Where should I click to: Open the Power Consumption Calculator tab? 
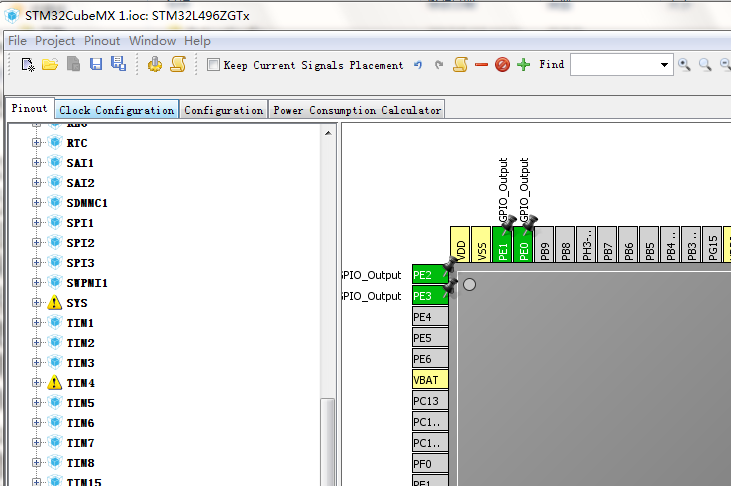tap(357, 110)
